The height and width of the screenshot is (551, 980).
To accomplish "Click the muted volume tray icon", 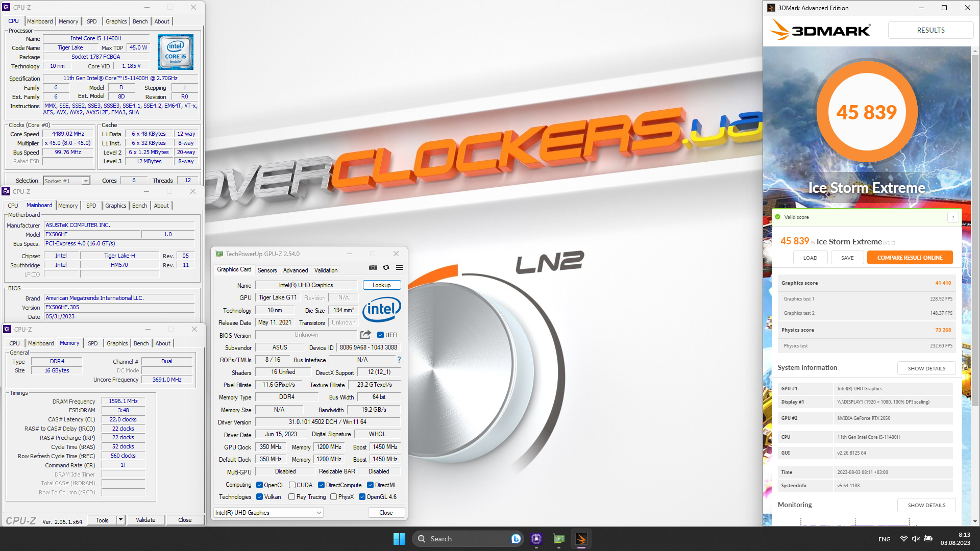I will 916,539.
